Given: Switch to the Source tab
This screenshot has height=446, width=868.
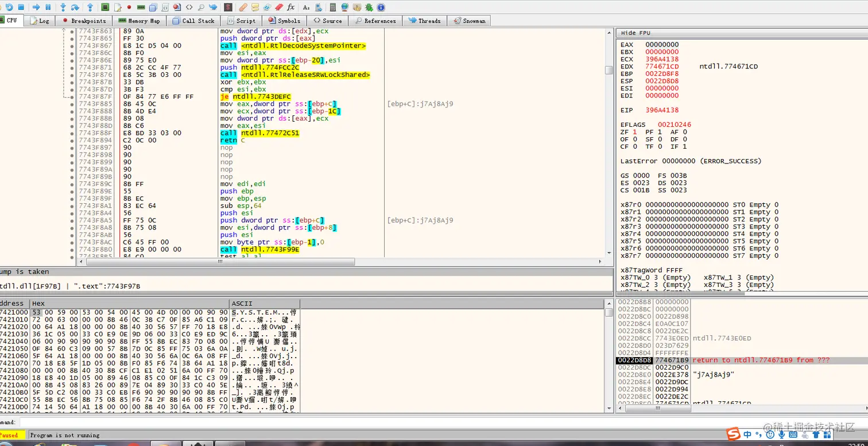Looking at the screenshot, I should coord(327,21).
